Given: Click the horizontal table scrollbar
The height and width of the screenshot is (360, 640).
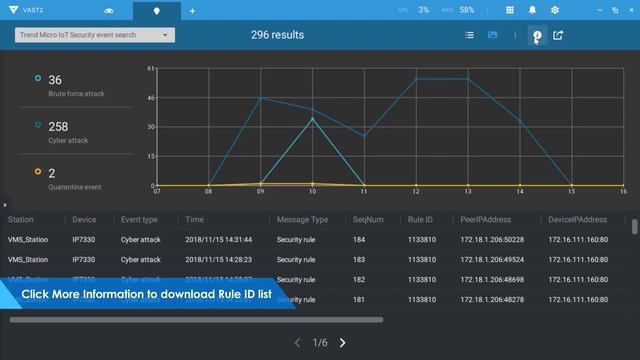Looking at the screenshot, I should coord(196,320).
